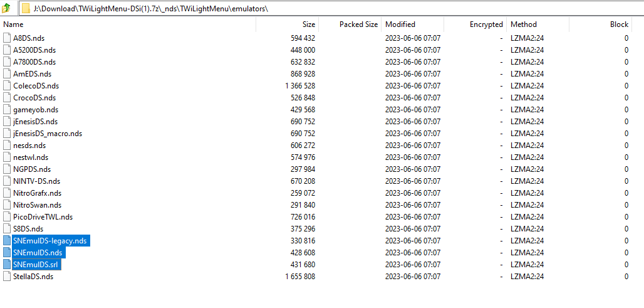Click the size value 431 680
644x308 pixels.
(303, 265)
